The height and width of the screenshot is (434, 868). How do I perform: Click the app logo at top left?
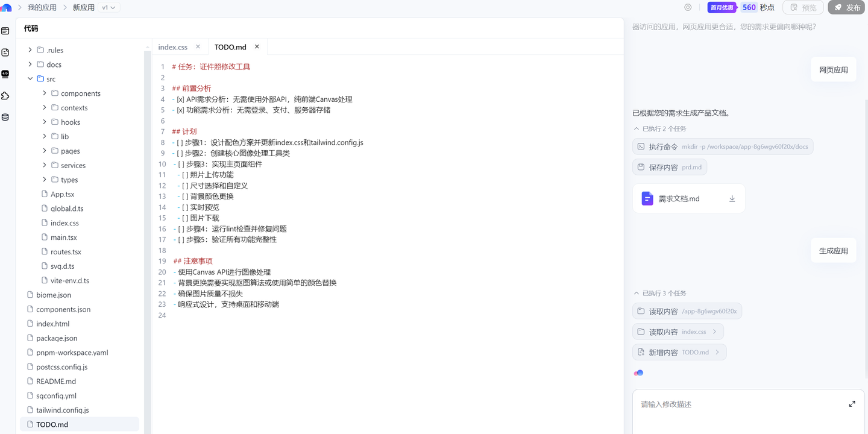pyautogui.click(x=6, y=7)
